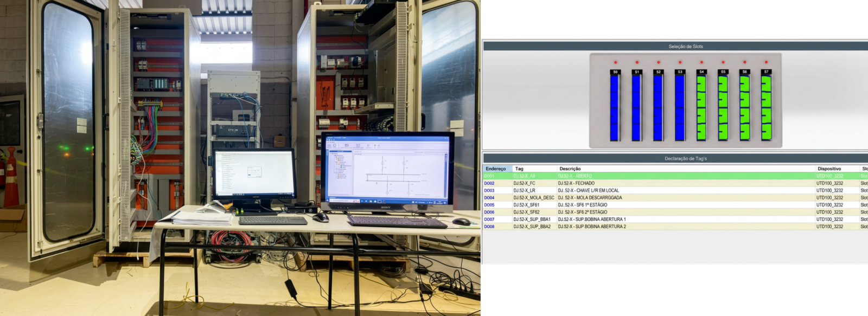Select address D005 in the tag table
The height and width of the screenshot is (316, 868).
pyautogui.click(x=489, y=205)
